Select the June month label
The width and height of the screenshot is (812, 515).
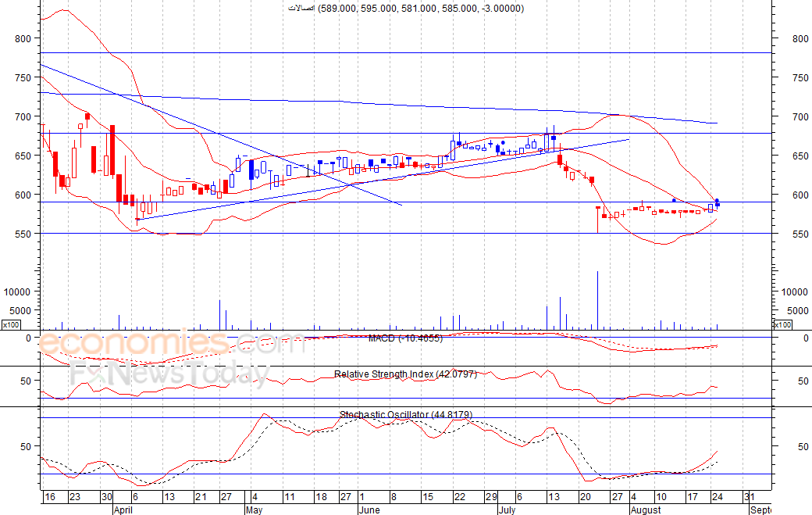(x=369, y=510)
